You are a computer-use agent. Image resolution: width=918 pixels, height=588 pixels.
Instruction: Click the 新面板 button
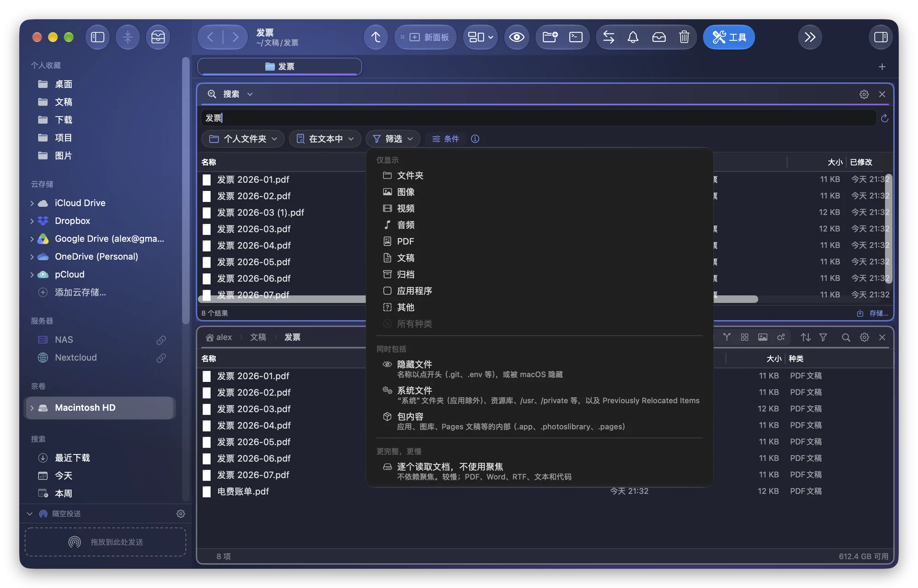point(425,37)
